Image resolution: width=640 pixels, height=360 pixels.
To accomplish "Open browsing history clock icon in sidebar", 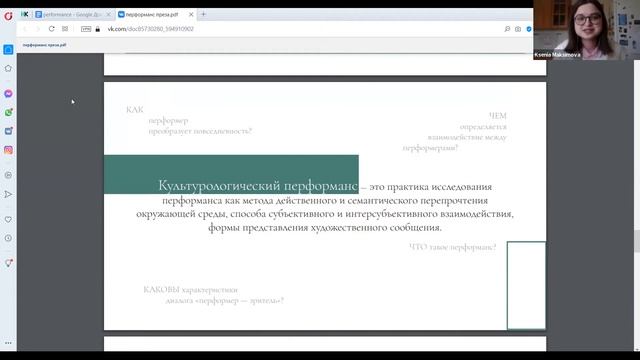I will pos(8,238).
